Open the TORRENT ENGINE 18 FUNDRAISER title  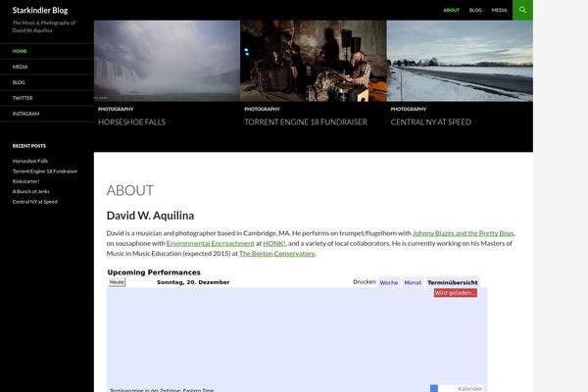click(x=306, y=122)
